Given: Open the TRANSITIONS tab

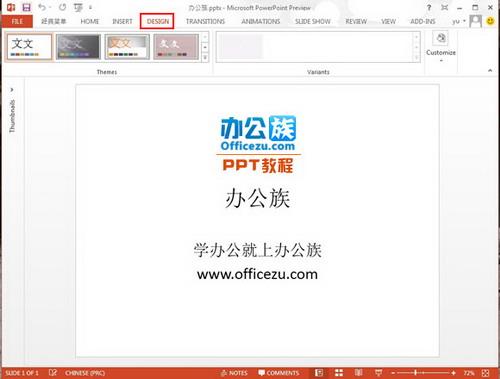Looking at the screenshot, I should point(205,21).
